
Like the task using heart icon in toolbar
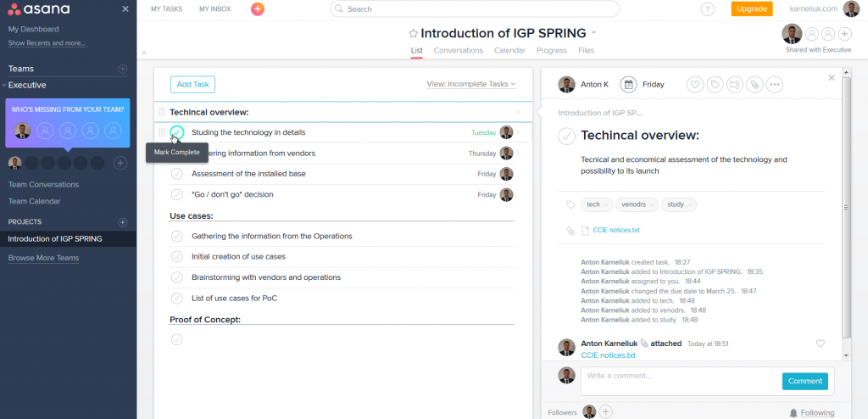(x=695, y=85)
